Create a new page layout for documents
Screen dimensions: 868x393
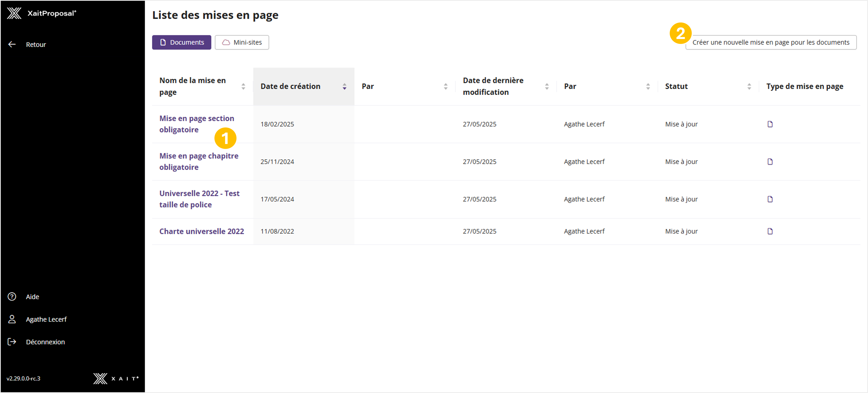[771, 43]
